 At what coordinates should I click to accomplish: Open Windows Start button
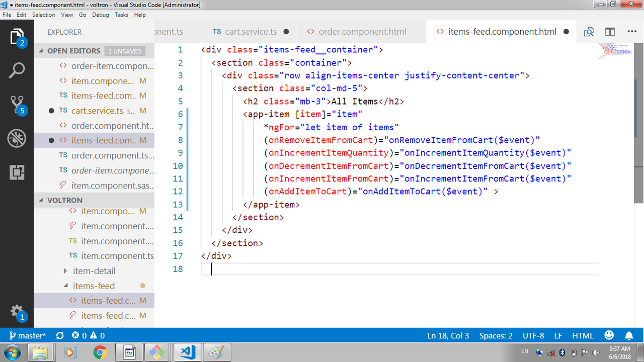click(12, 352)
